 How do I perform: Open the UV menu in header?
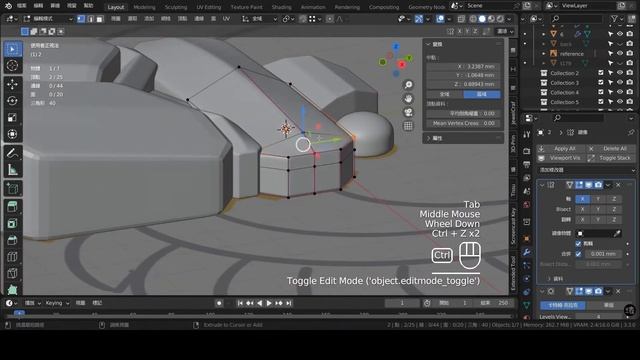pyautogui.click(x=226, y=19)
